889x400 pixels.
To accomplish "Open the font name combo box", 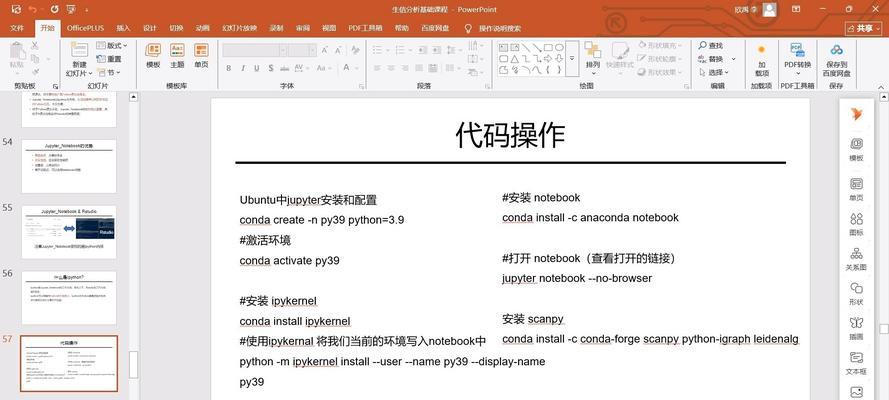I will coord(255,50).
